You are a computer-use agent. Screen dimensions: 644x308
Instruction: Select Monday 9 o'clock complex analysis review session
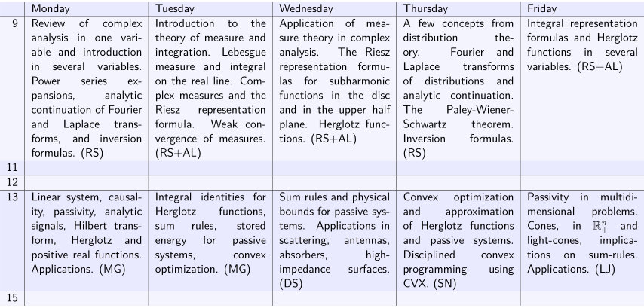tap(86, 89)
